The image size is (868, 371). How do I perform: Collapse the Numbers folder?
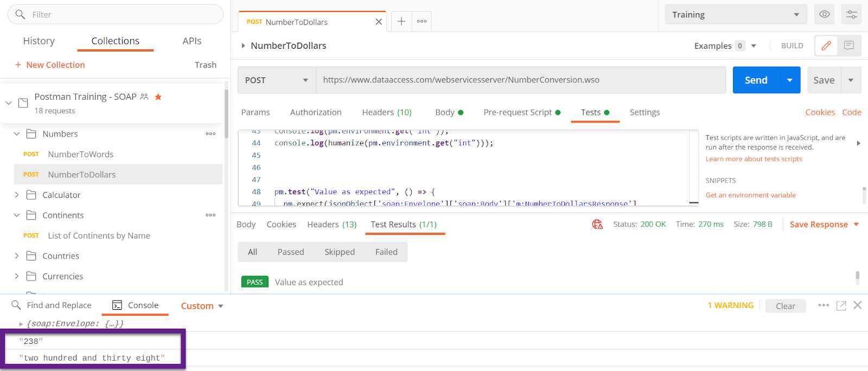[x=17, y=134]
